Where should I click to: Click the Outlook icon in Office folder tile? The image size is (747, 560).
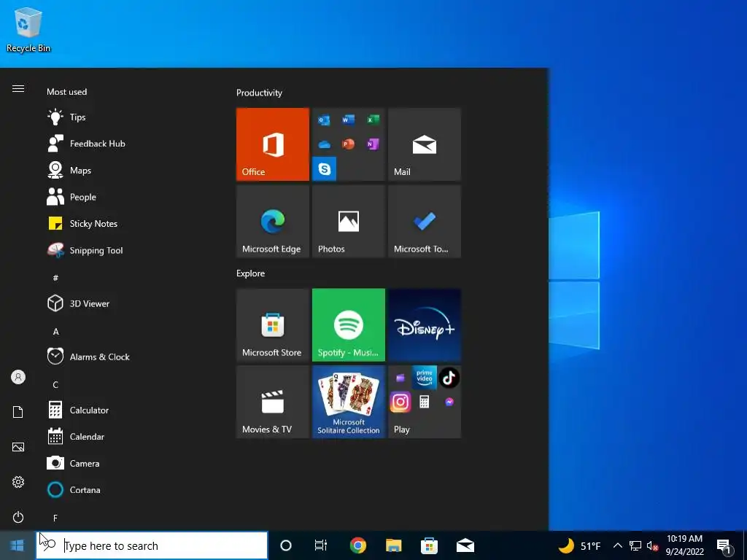click(x=324, y=120)
